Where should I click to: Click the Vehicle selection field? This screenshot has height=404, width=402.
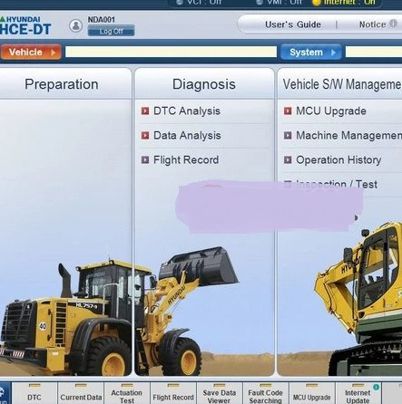(171, 52)
